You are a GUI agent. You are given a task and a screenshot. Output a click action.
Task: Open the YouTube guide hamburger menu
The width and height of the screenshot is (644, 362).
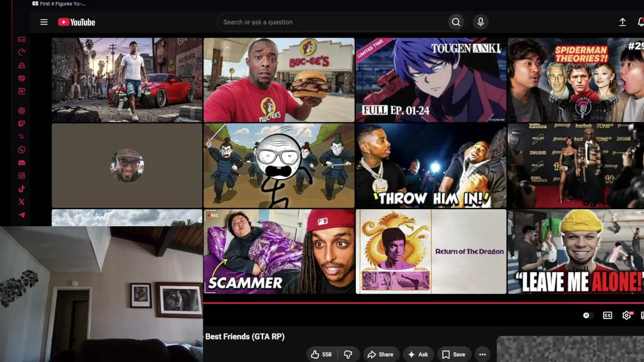click(x=44, y=22)
